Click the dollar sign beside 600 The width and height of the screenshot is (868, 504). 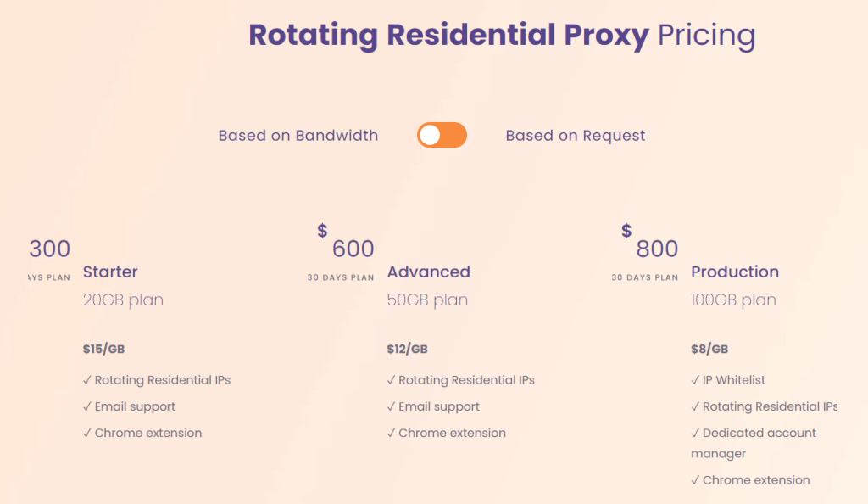322,230
